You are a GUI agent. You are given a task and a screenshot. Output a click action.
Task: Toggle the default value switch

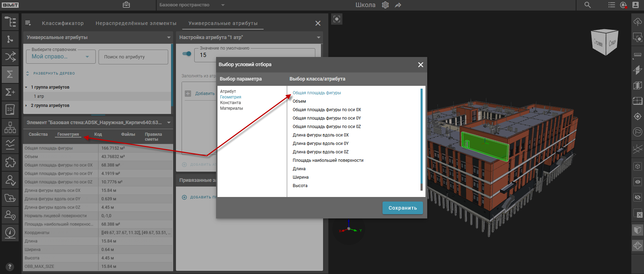pyautogui.click(x=187, y=54)
